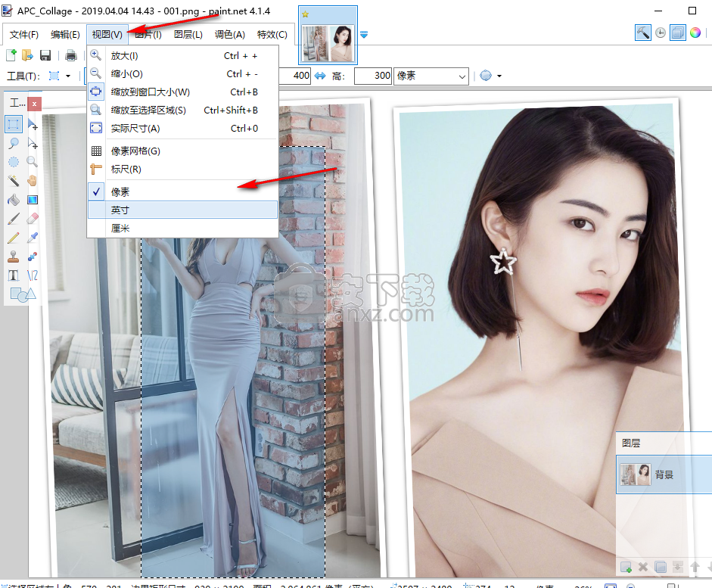Select the Pan hand tool

click(33, 181)
